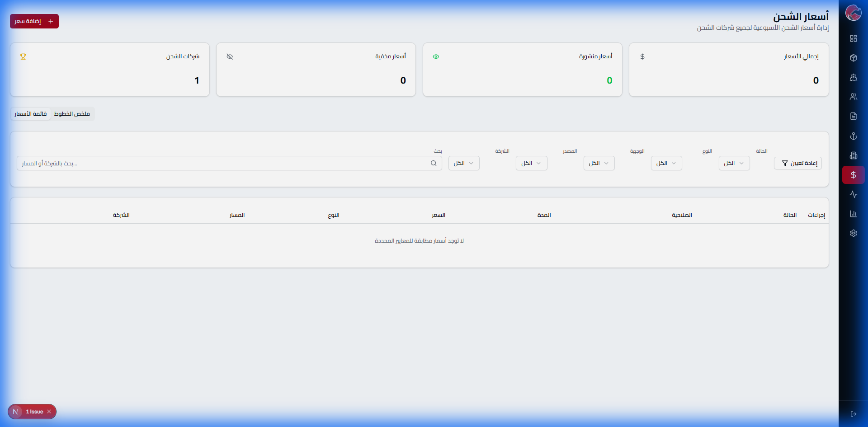Click the anchor icon in sidebar
The width and height of the screenshot is (868, 427).
[x=853, y=136]
